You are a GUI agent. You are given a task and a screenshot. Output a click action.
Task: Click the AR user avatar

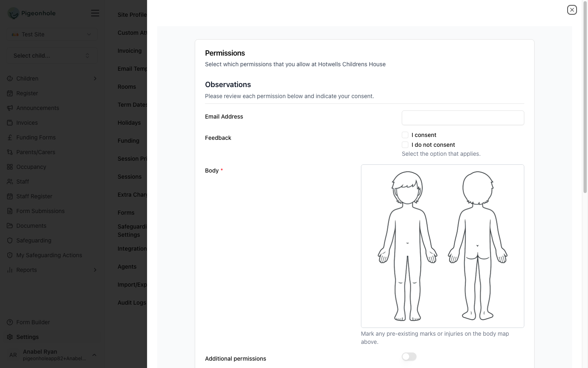pos(13,355)
